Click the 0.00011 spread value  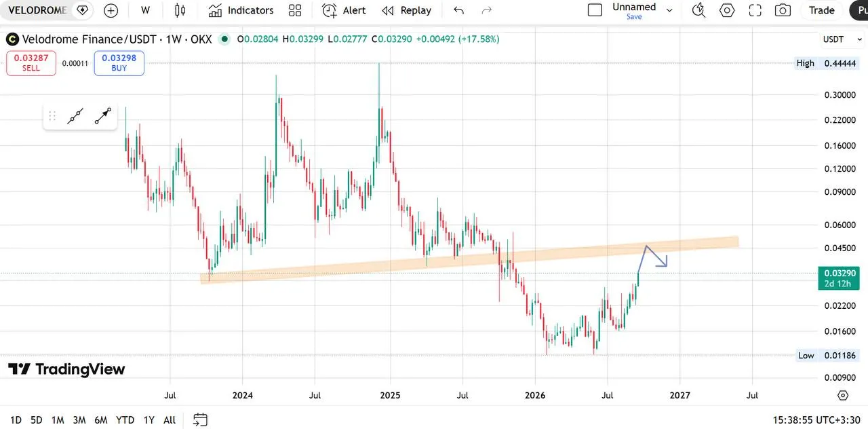click(75, 63)
